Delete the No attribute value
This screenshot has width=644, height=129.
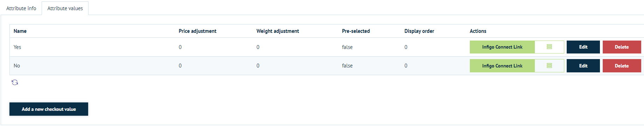[x=622, y=66]
